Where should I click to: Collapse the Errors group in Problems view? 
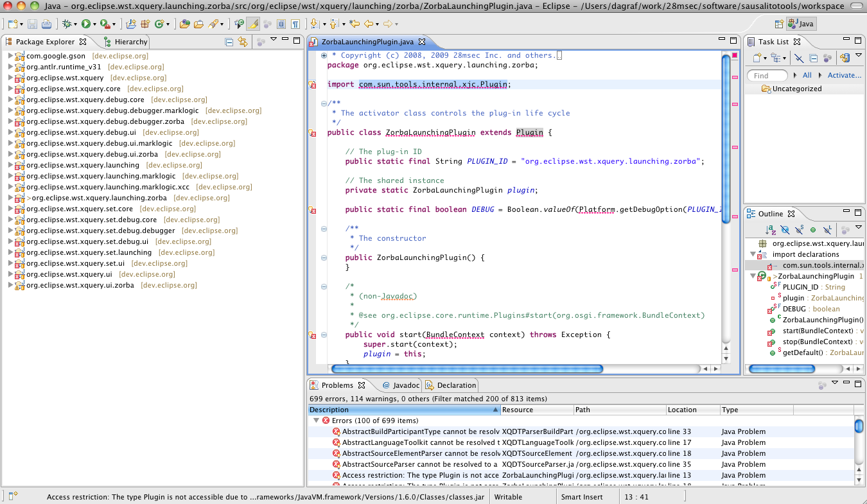tap(315, 421)
